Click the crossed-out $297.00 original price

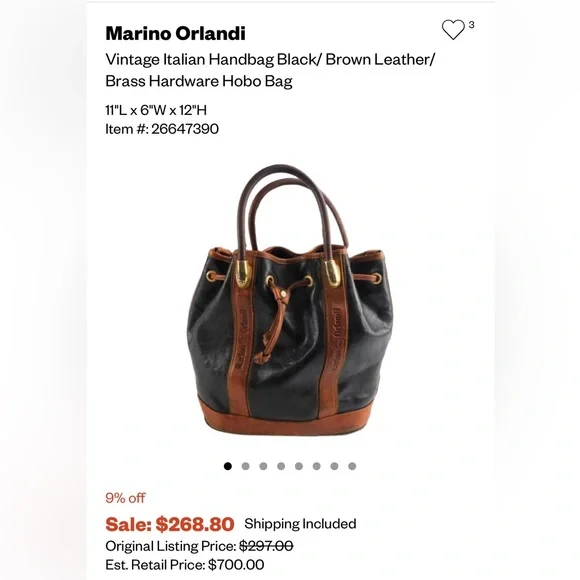[266, 546]
